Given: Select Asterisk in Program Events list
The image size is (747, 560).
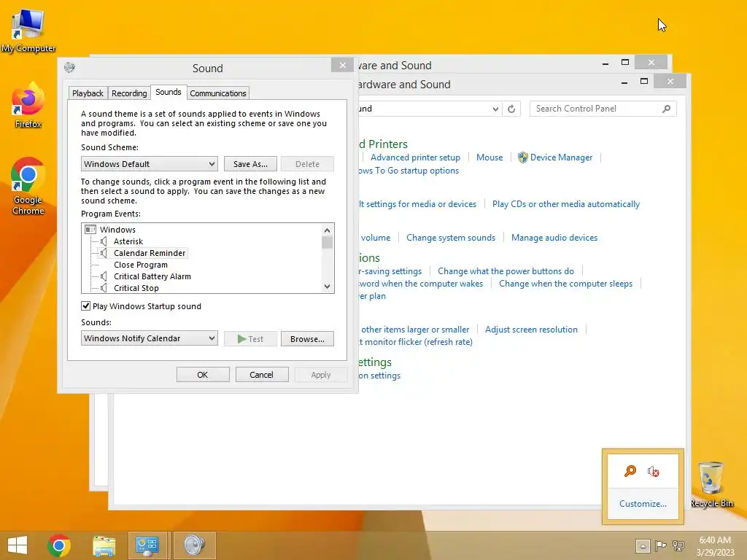Looking at the screenshot, I should [x=128, y=241].
